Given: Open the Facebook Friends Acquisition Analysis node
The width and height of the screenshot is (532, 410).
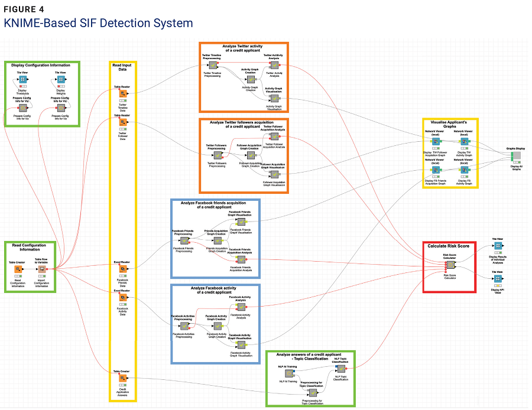Looking at the screenshot, I should point(241,259).
